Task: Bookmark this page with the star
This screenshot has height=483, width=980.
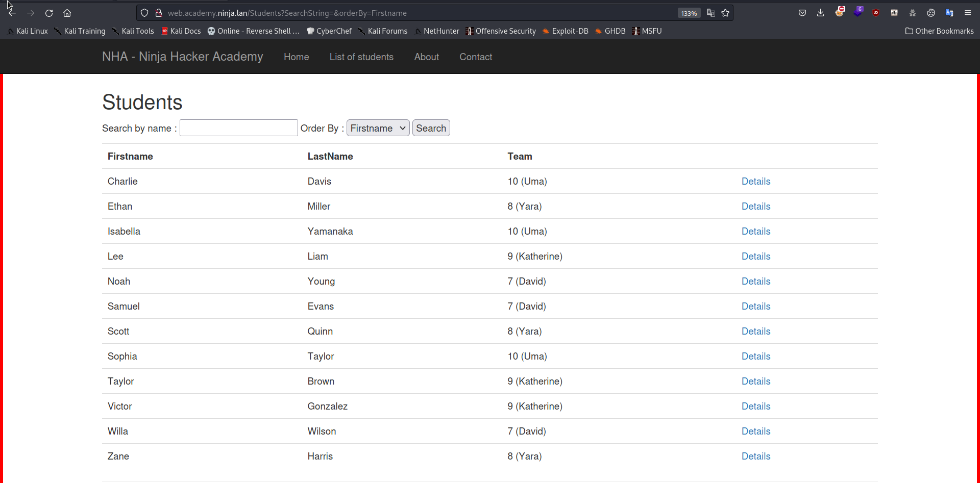Action: coord(725,13)
